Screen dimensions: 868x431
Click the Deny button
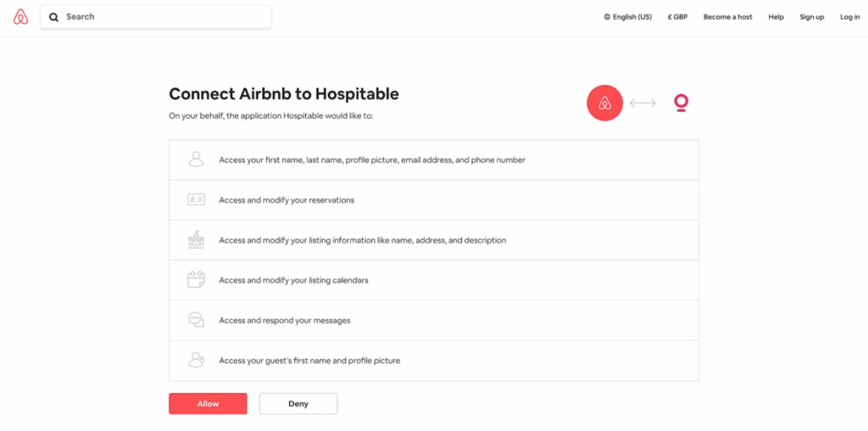tap(298, 404)
